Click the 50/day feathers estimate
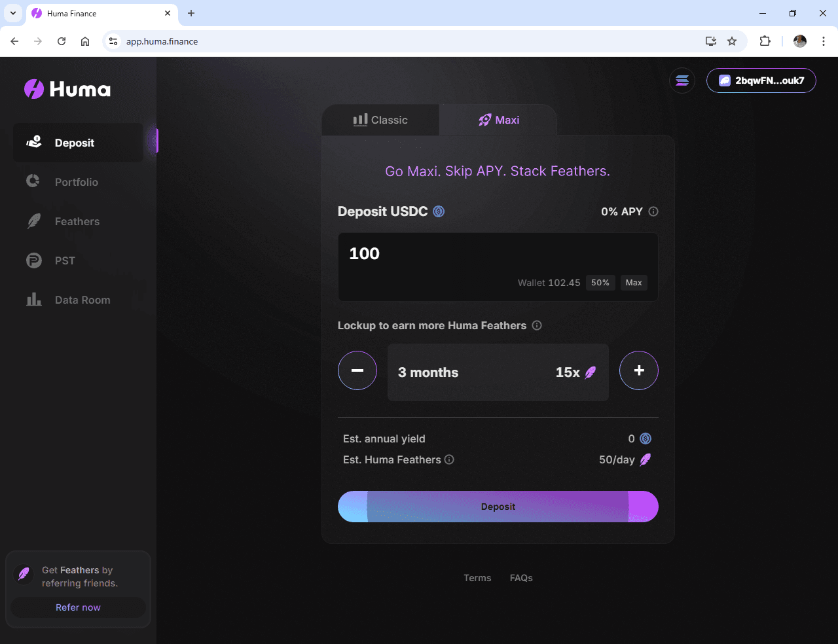Viewport: 838px width, 644px height. [617, 459]
